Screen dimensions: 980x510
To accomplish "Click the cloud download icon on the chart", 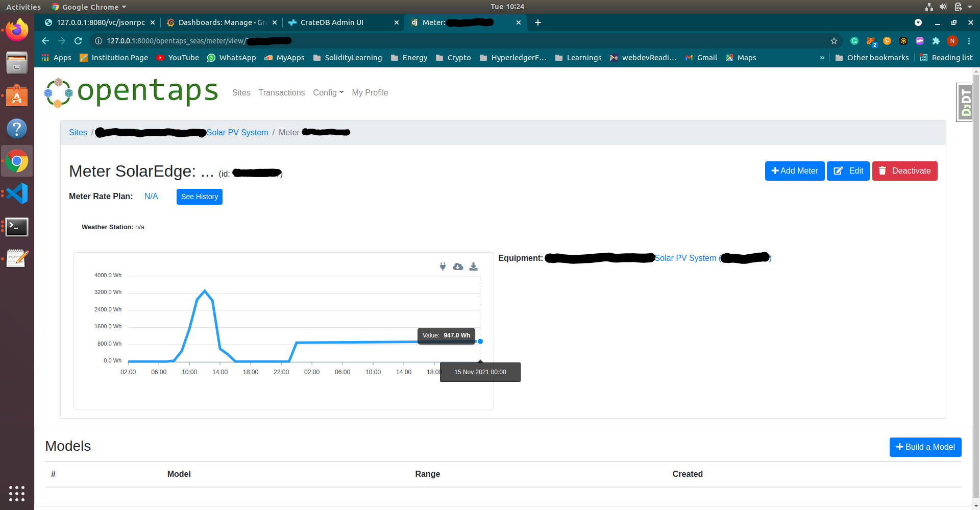I will pos(458,266).
